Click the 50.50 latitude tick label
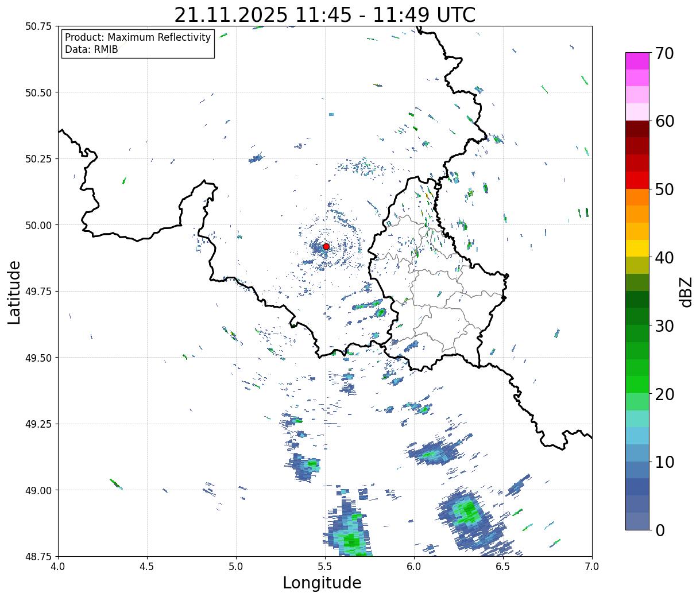Screen dimensions: 700x597 pos(38,92)
